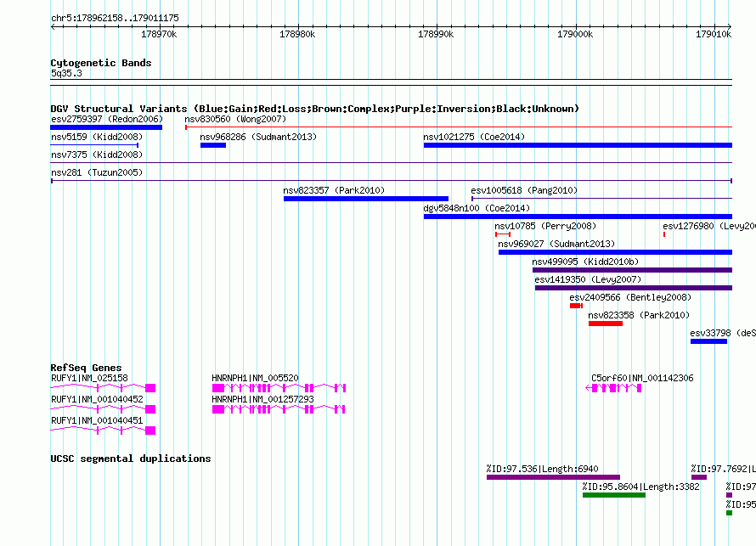Click the DGV Structural Variants track title
Viewport: 756px width, 546px height.
coord(314,109)
